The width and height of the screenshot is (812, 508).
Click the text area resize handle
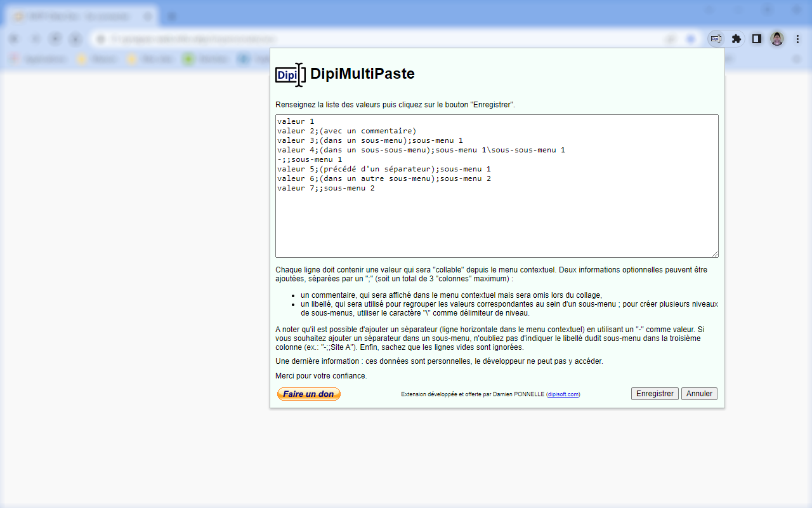pos(715,254)
